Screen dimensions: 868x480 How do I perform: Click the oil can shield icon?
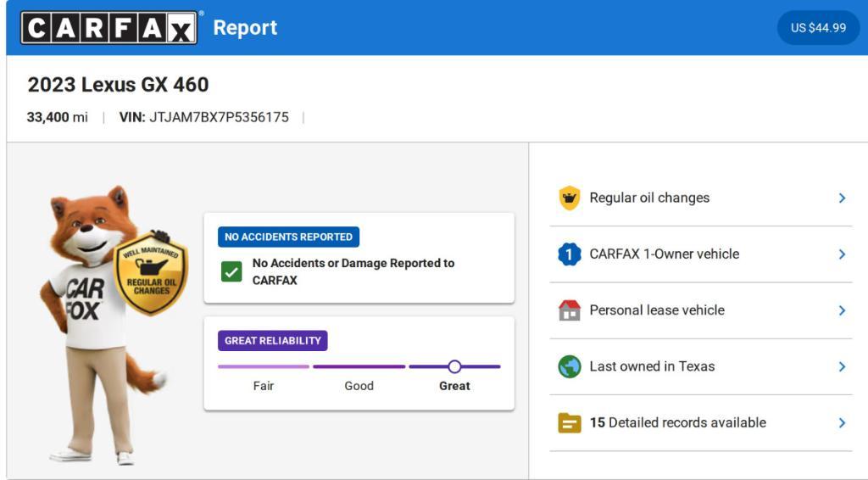(570, 198)
